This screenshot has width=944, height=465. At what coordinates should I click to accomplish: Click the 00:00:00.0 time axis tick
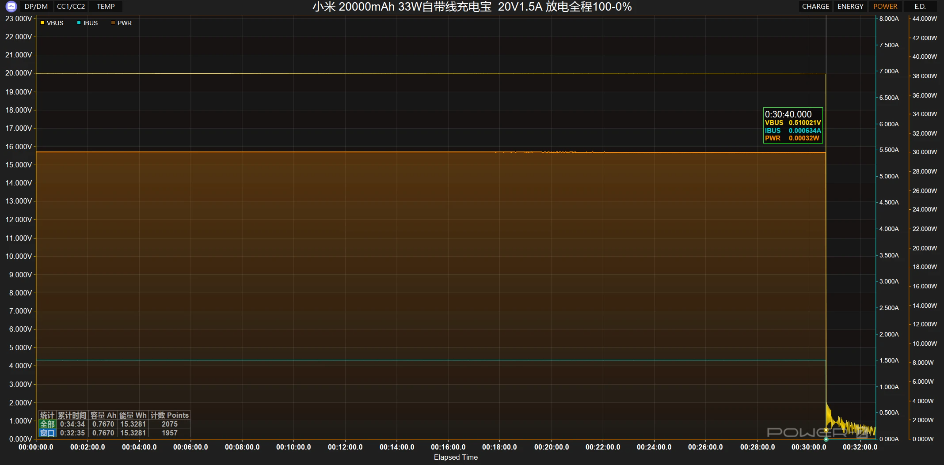pos(37,448)
